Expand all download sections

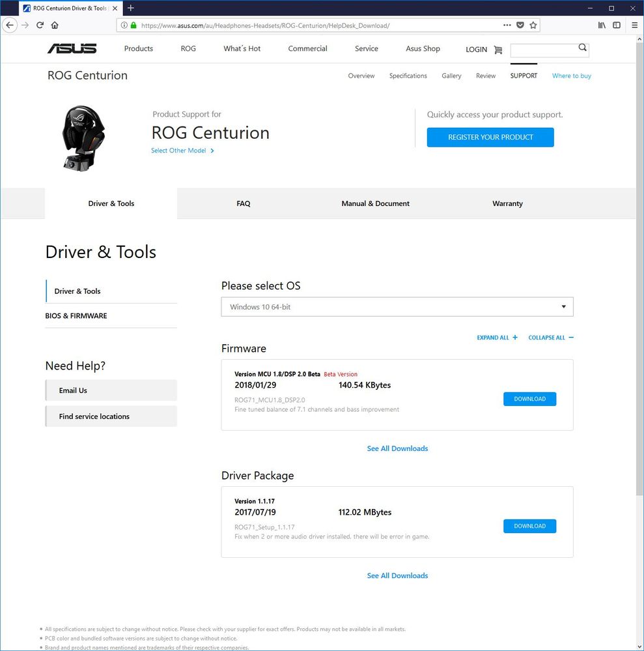tap(497, 338)
